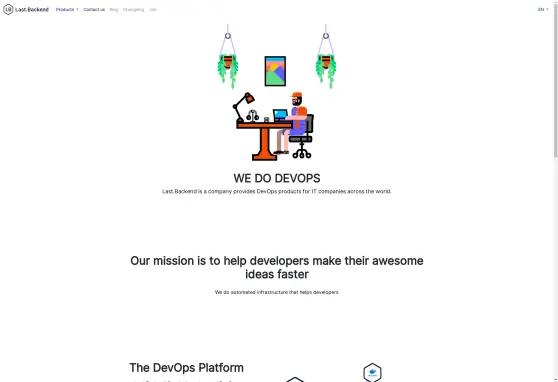Click the WE DO DEVOPS heading

coord(277,178)
